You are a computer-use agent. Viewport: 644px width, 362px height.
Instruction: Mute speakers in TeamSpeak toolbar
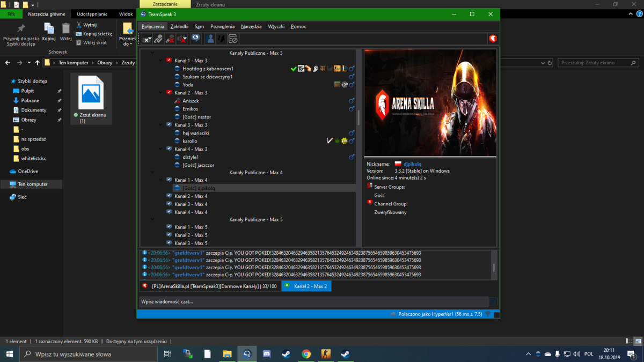(182, 39)
